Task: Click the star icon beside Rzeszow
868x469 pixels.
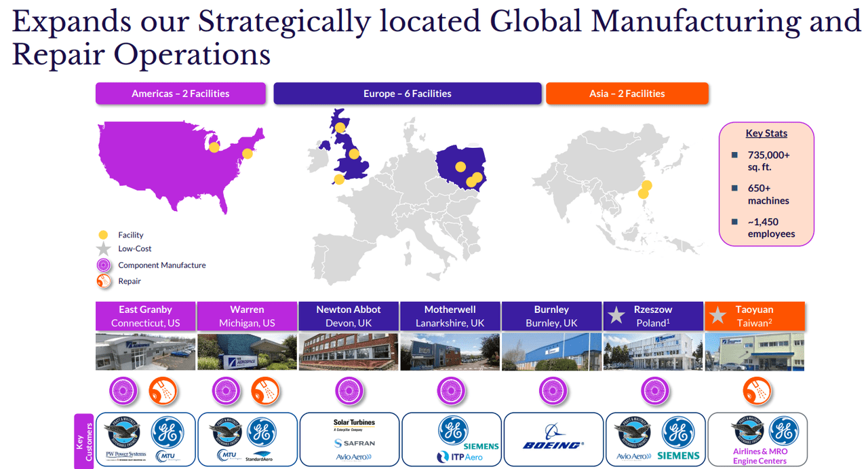Action: coord(616,316)
